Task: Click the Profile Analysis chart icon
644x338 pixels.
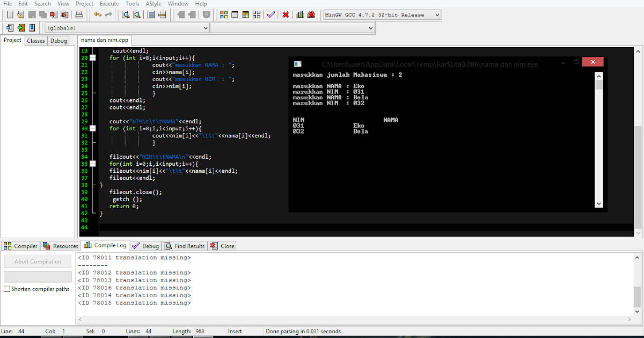Action: [x=301, y=14]
